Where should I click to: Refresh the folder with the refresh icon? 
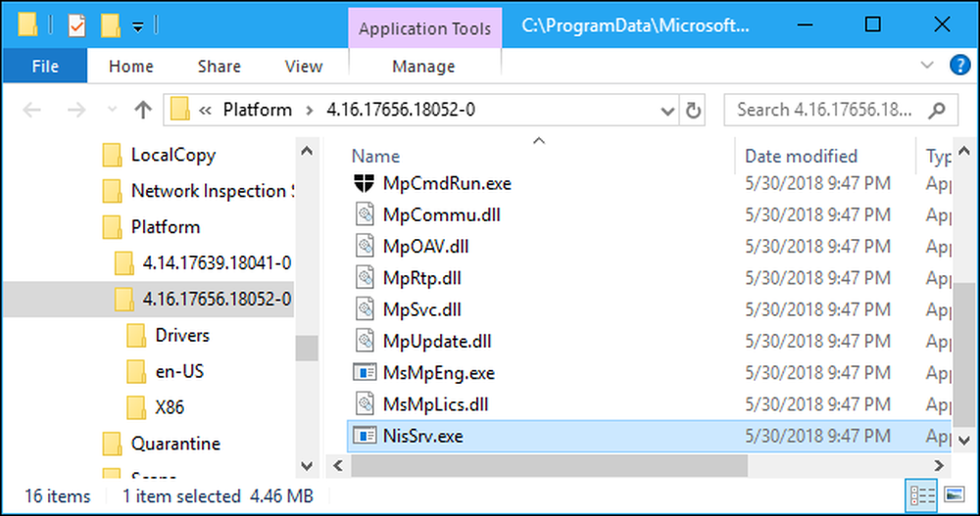coord(693,111)
